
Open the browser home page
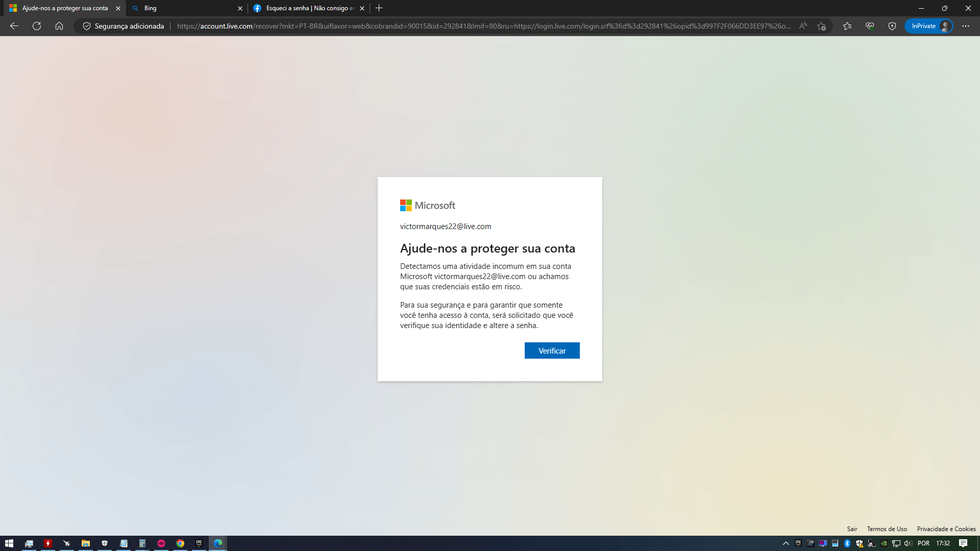(59, 26)
